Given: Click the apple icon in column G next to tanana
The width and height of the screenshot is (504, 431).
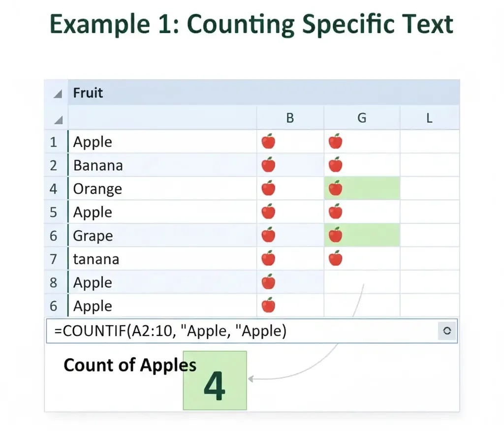Looking at the screenshot, I should 335,258.
